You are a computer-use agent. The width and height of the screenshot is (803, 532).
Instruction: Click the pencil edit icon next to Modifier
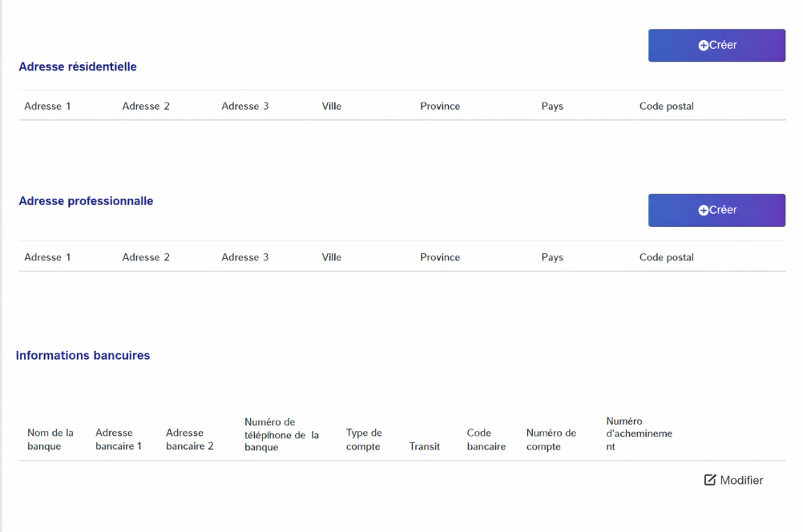pyautogui.click(x=709, y=480)
